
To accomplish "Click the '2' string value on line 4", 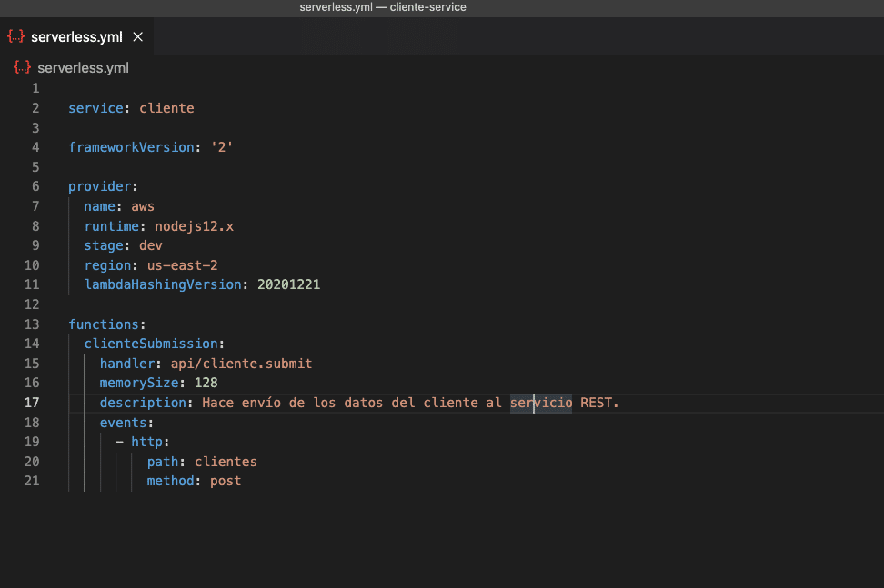I will pos(222,147).
